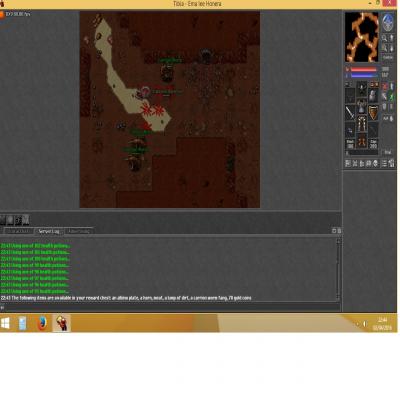Minimize inventory with the small top-left button
Image resolution: width=400 pixels, height=400 pixels.
tap(347, 84)
